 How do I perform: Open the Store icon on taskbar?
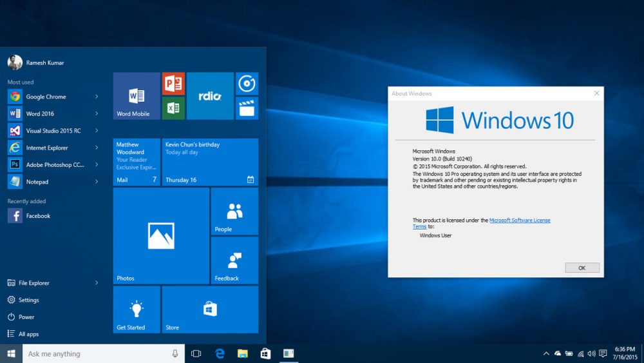[266, 353]
